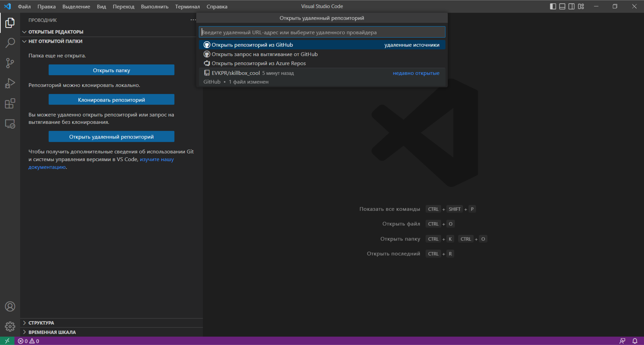The width and height of the screenshot is (644, 345).
Task: Click the remote window indicator in status bar
Action: tap(7, 341)
